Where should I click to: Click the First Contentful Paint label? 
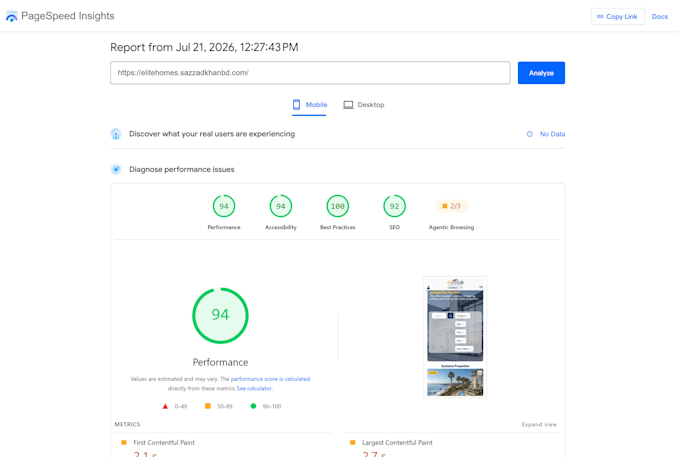click(164, 443)
